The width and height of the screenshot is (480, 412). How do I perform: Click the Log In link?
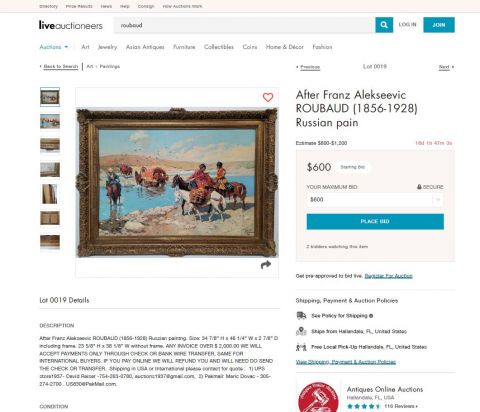click(407, 25)
